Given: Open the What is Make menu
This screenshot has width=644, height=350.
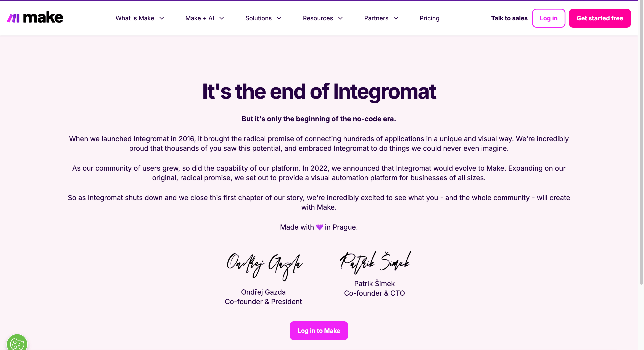Looking at the screenshot, I should click(x=135, y=18).
